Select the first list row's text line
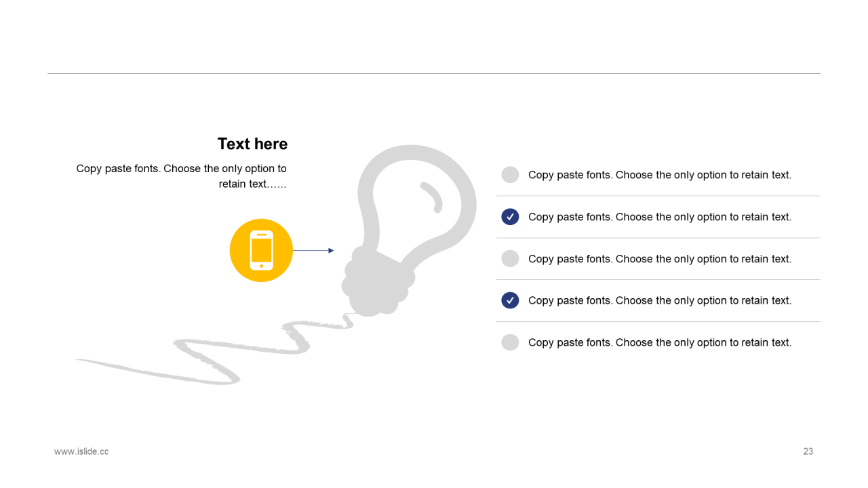 click(660, 175)
